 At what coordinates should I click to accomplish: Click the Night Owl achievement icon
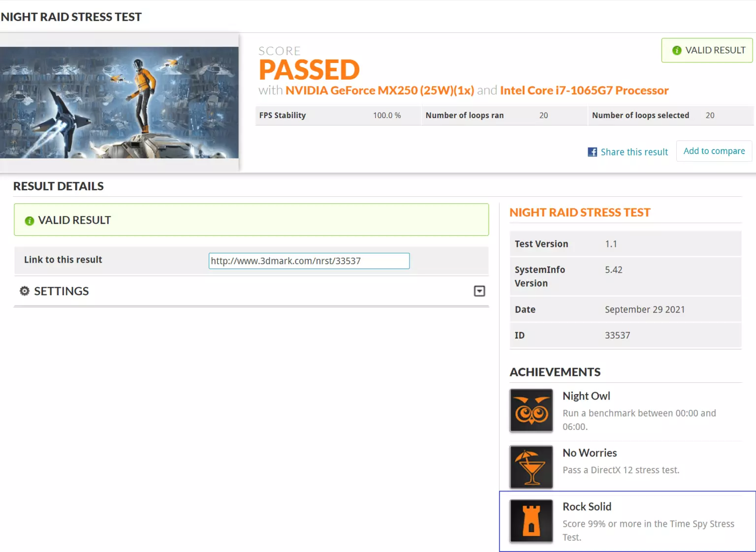pyautogui.click(x=531, y=410)
